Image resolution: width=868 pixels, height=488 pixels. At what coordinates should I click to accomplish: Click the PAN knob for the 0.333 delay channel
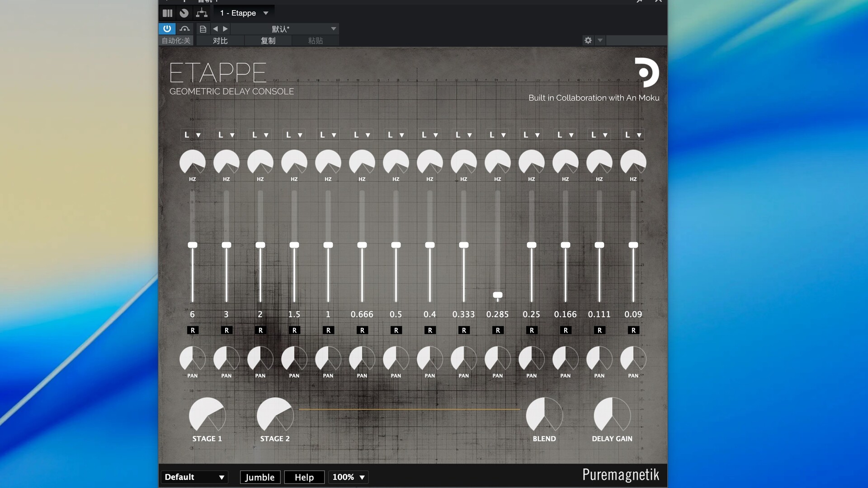point(464,359)
